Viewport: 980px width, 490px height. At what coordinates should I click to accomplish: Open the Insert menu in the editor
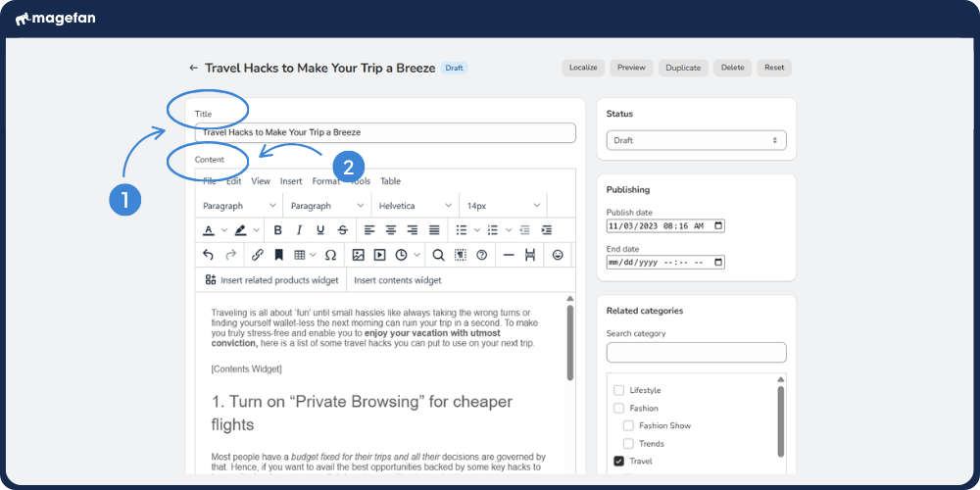(291, 181)
